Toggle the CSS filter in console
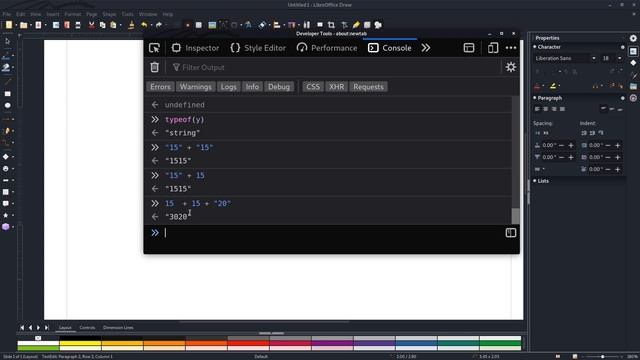This screenshot has width=640, height=360. [313, 87]
